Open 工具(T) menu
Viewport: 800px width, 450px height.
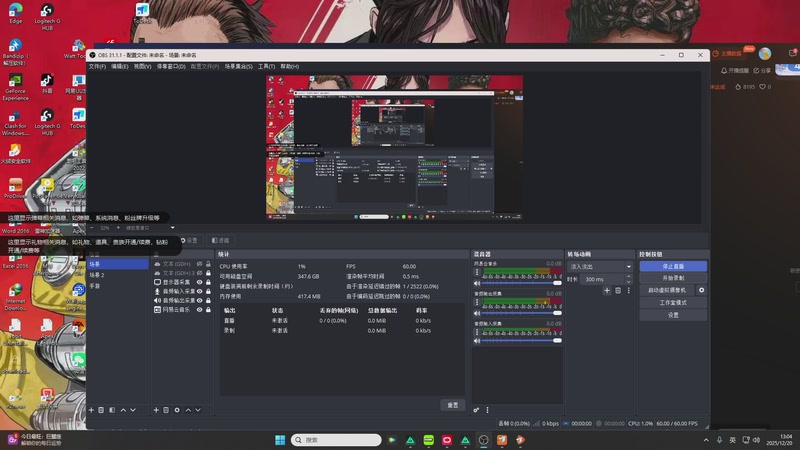pyautogui.click(x=266, y=66)
